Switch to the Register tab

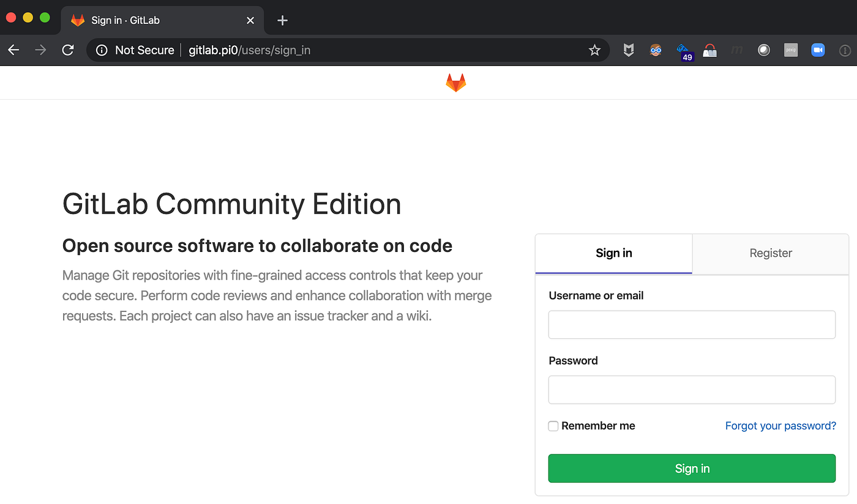(x=771, y=253)
